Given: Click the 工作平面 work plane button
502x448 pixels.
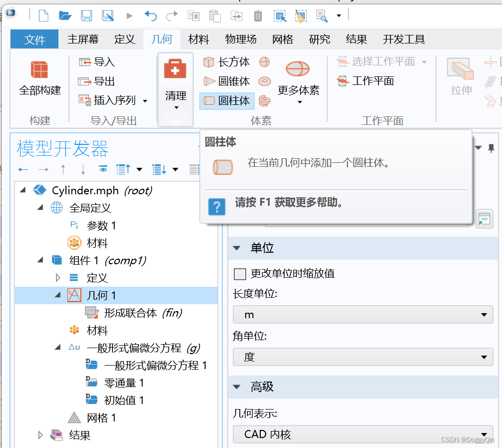Looking at the screenshot, I should pyautogui.click(x=365, y=81).
